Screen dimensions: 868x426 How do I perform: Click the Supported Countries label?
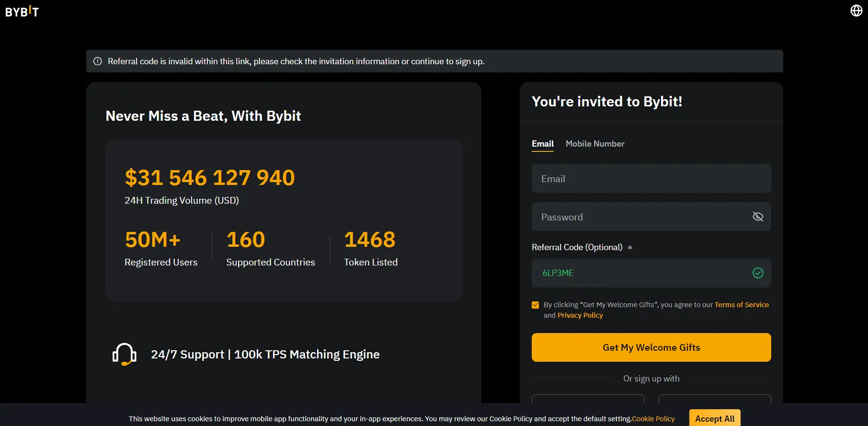[271, 262]
